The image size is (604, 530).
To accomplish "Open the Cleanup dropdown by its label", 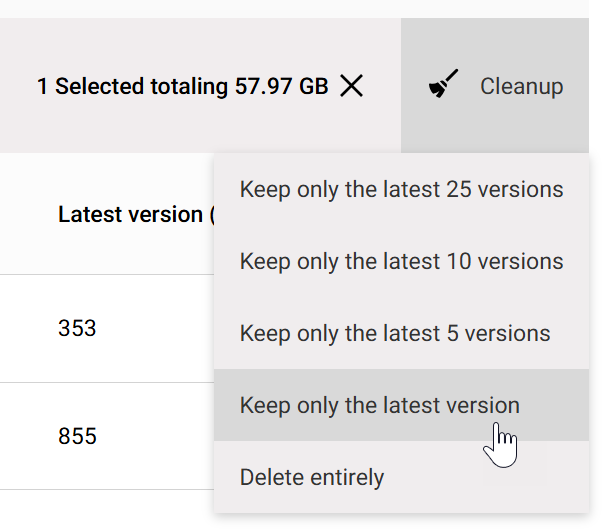I will (x=521, y=87).
